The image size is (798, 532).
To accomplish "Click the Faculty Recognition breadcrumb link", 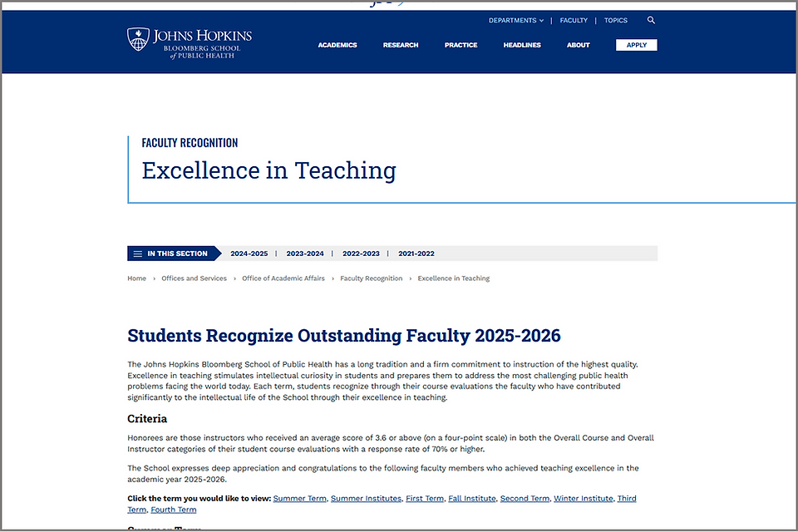I will pos(371,278).
